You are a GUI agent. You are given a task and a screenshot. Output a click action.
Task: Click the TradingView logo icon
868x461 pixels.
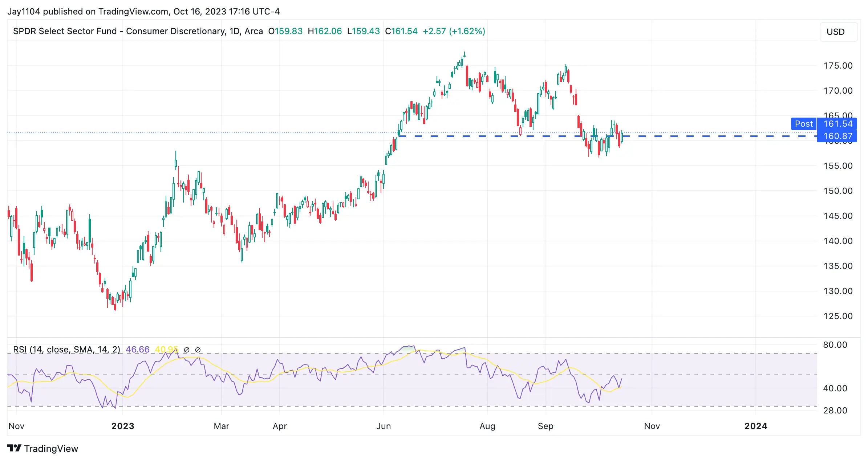(x=15, y=448)
